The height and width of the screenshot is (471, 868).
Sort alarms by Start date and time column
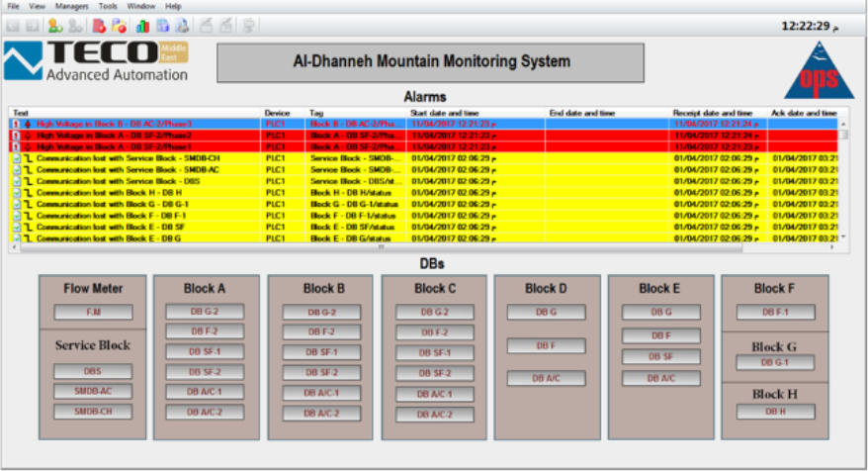(445, 113)
